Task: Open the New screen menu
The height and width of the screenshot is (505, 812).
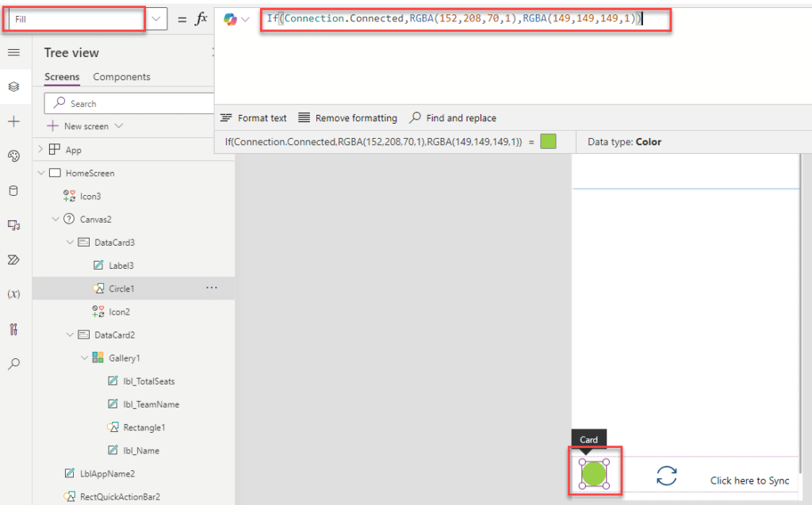Action: pos(86,126)
